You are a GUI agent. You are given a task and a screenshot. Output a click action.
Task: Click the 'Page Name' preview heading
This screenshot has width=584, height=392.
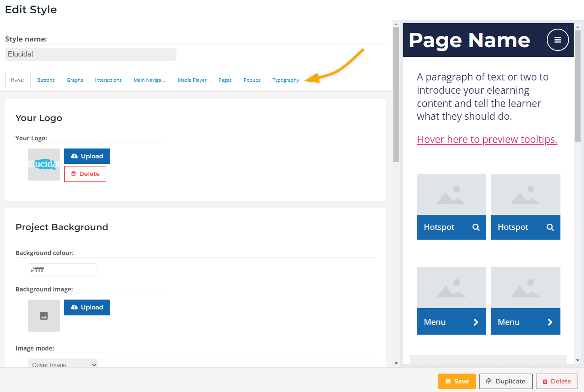(x=470, y=40)
